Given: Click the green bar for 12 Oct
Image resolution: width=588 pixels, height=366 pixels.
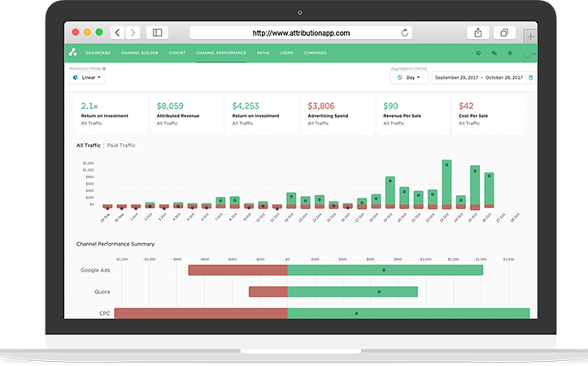Looking at the screenshot, I should click(291, 198).
